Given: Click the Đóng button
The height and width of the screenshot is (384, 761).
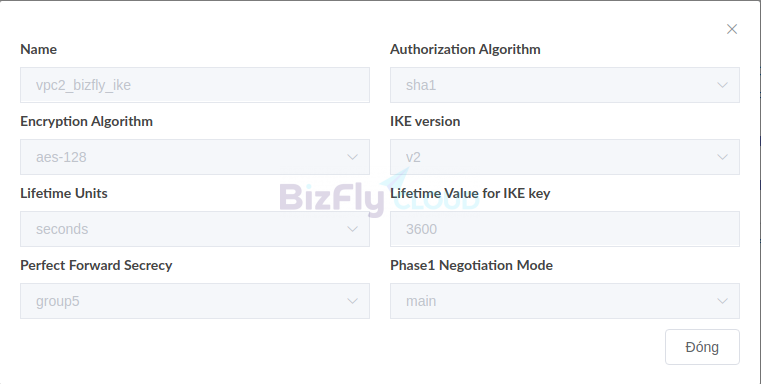Looking at the screenshot, I should 702,347.
